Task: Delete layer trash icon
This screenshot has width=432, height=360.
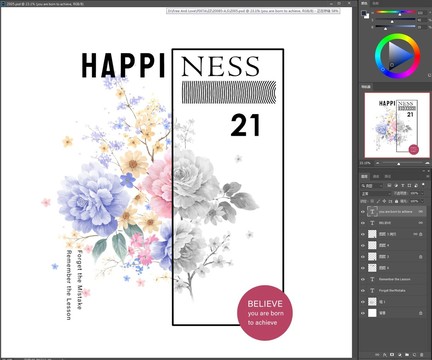Action: [x=422, y=355]
